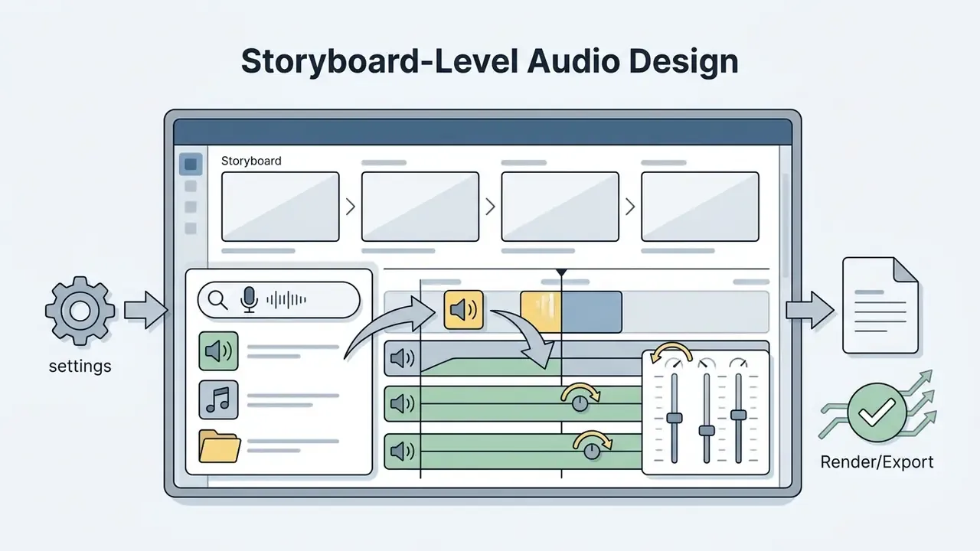Image resolution: width=980 pixels, height=551 pixels.
Task: Mute the gray top audio track speaker
Action: [402, 358]
